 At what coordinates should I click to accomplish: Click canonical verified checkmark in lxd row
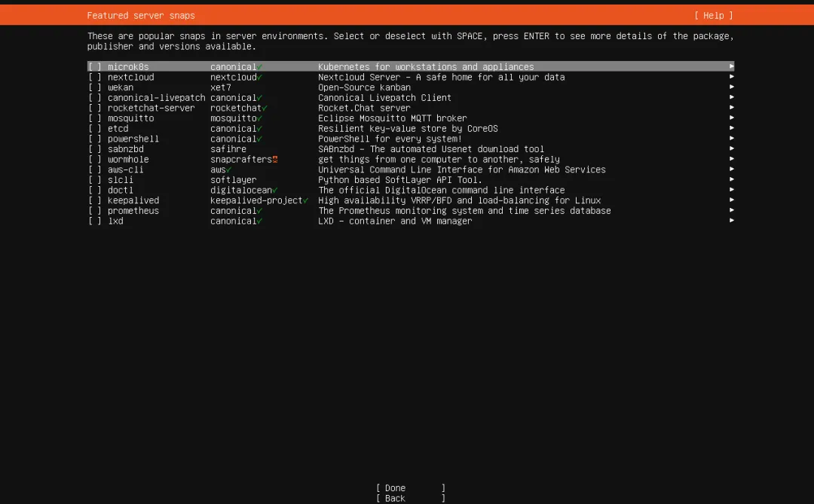(x=259, y=221)
